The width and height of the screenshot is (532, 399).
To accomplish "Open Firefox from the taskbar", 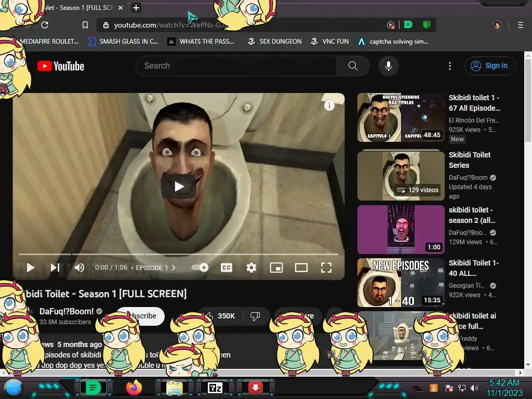I will (x=134, y=388).
